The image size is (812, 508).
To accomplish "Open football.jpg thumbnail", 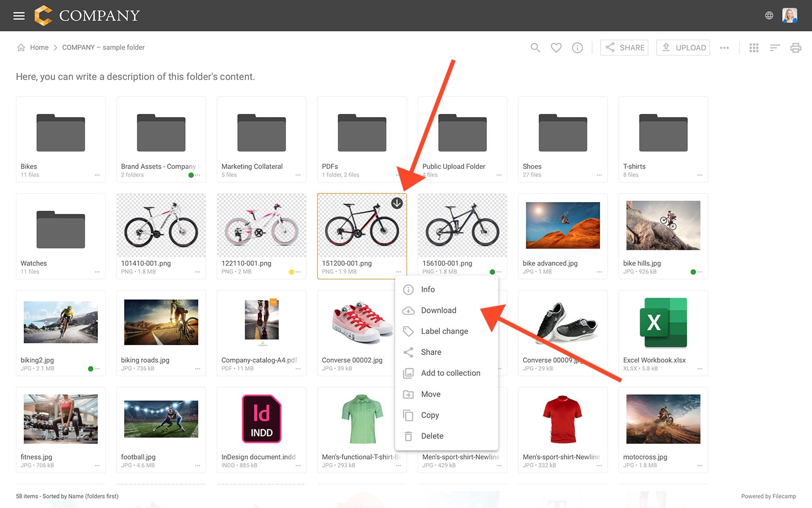I will pos(161,419).
